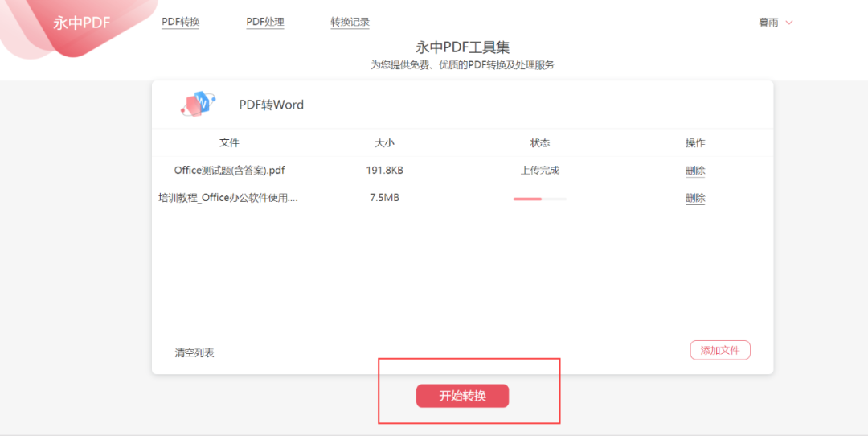Expand the 暮雨 user dropdown arrow
This screenshot has height=436, width=868.
(789, 23)
